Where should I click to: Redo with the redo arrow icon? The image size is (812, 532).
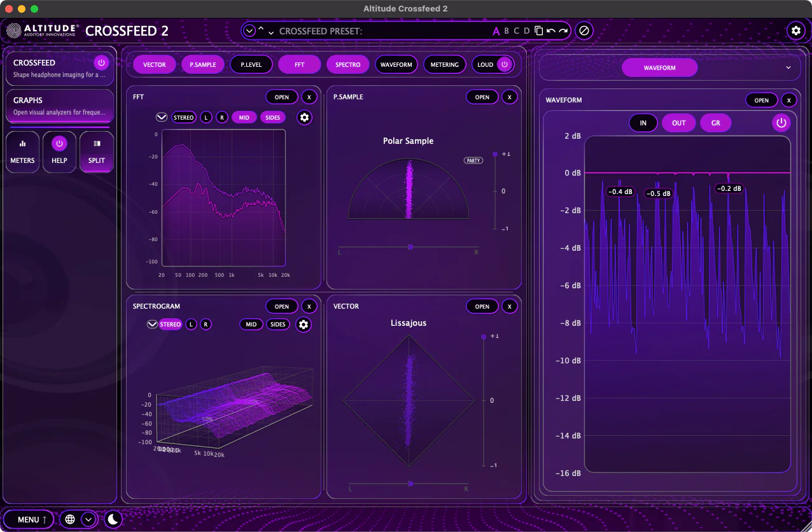tap(563, 31)
